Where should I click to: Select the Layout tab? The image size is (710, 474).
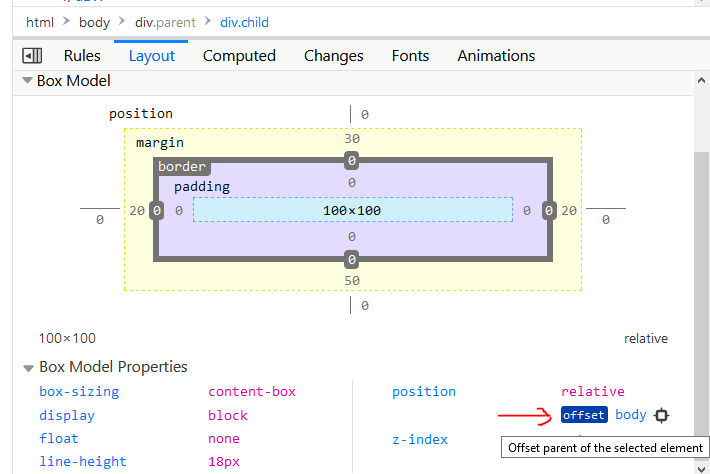tap(151, 56)
